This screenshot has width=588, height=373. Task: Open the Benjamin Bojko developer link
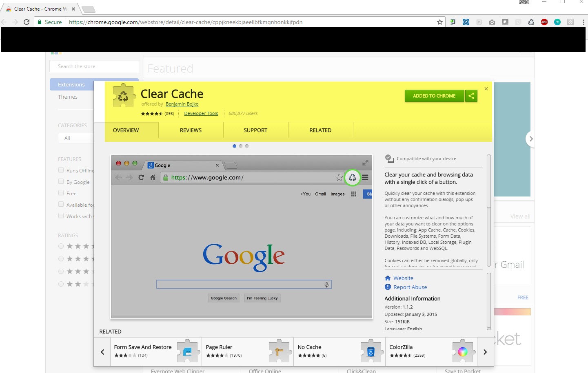[x=182, y=104]
